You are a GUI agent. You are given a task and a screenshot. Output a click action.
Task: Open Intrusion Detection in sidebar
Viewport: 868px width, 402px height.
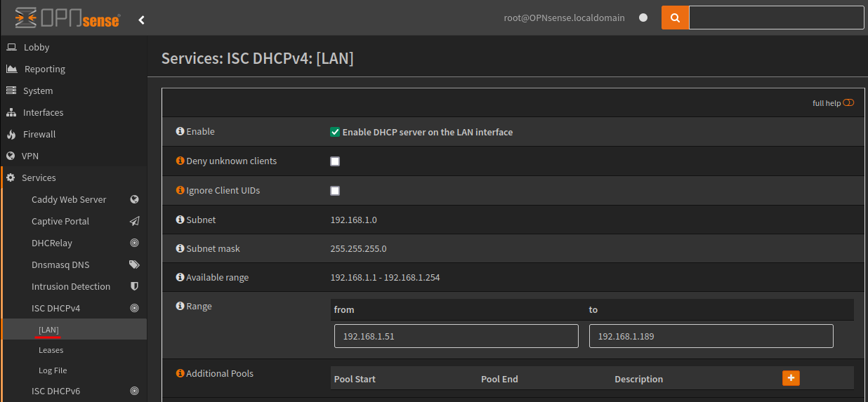71,286
